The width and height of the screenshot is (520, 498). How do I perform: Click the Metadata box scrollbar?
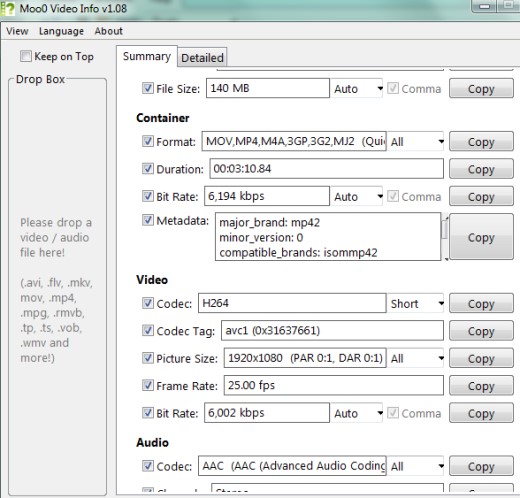(x=445, y=237)
